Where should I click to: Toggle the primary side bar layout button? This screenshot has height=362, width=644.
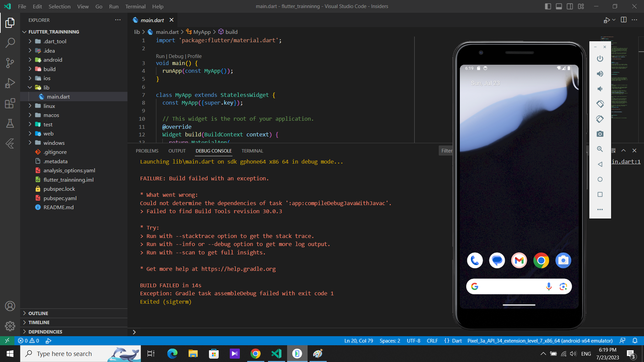pos(548,6)
